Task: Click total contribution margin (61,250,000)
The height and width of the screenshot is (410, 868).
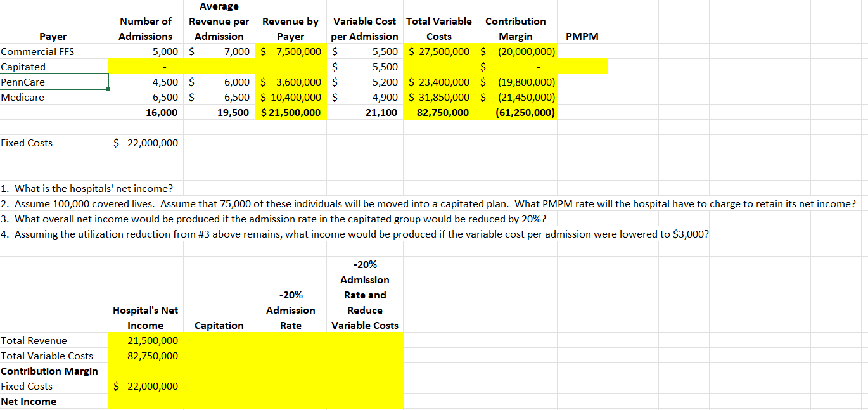Action: pyautogui.click(x=516, y=112)
